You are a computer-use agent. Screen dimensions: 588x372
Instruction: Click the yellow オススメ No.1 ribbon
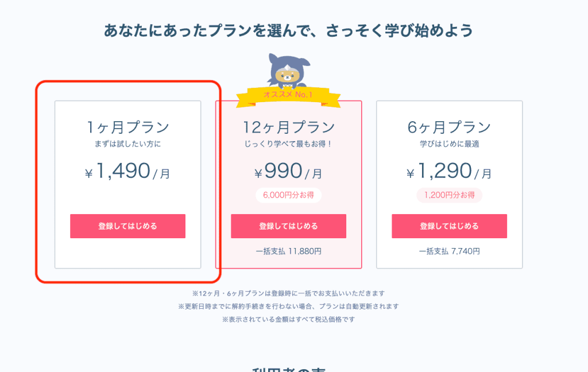pyautogui.click(x=288, y=94)
